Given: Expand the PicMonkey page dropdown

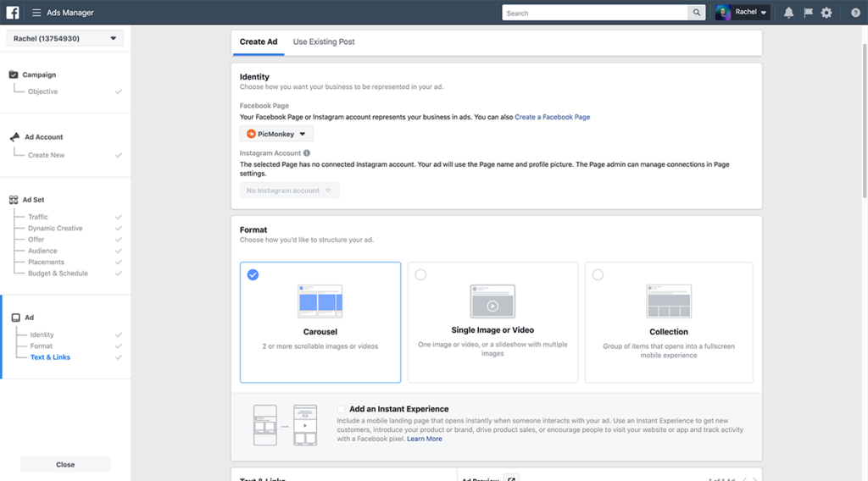Looking at the screenshot, I should [x=276, y=134].
